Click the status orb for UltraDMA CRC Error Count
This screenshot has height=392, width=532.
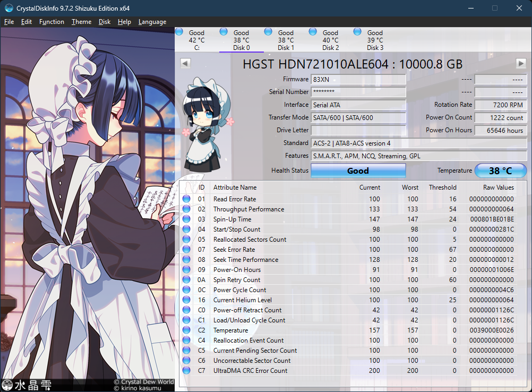(x=186, y=370)
